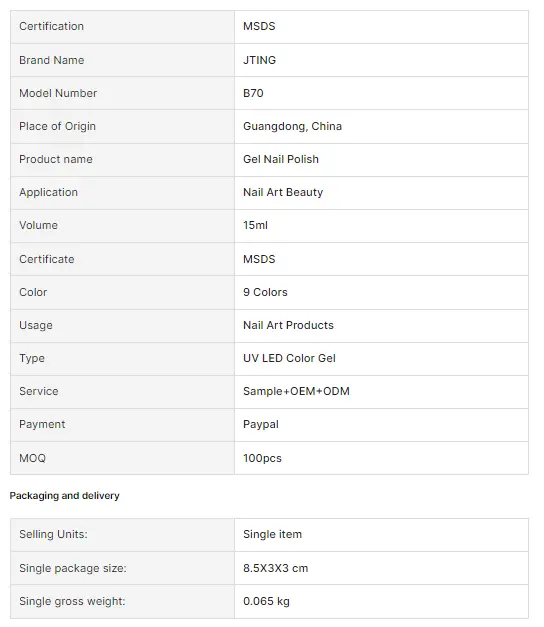Click the Model Number B70 value

(253, 93)
